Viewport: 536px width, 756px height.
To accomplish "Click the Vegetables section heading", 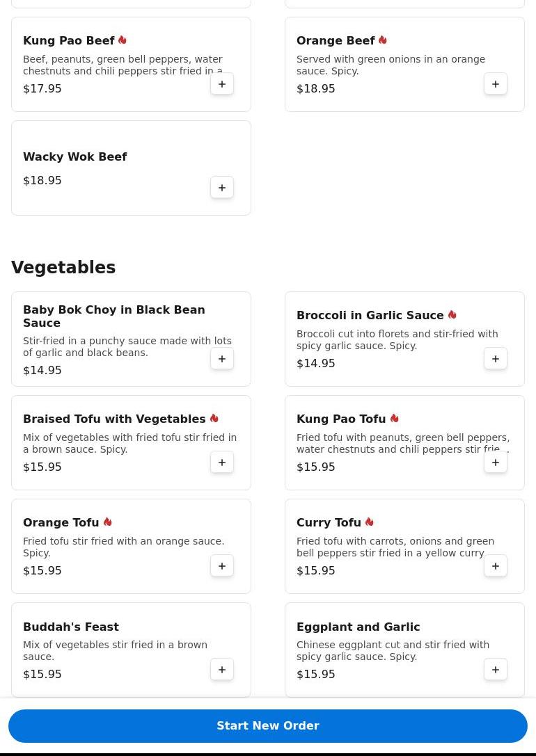I will (x=63, y=268).
